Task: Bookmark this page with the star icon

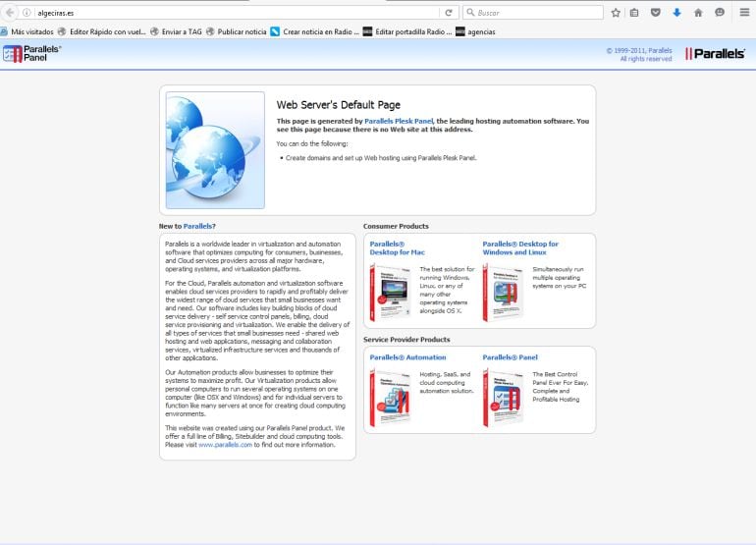Action: click(616, 13)
